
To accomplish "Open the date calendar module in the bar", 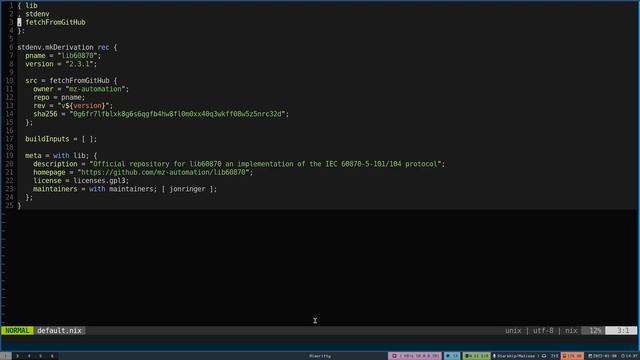I will (602, 356).
